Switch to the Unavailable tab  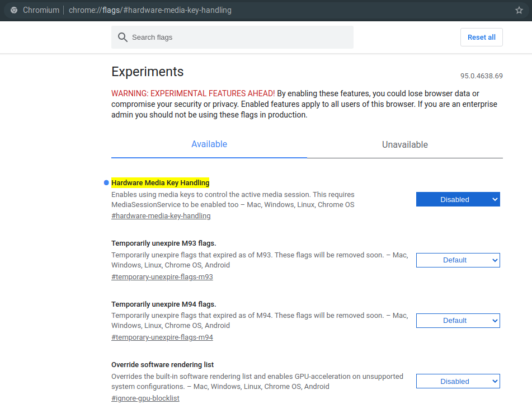(405, 144)
